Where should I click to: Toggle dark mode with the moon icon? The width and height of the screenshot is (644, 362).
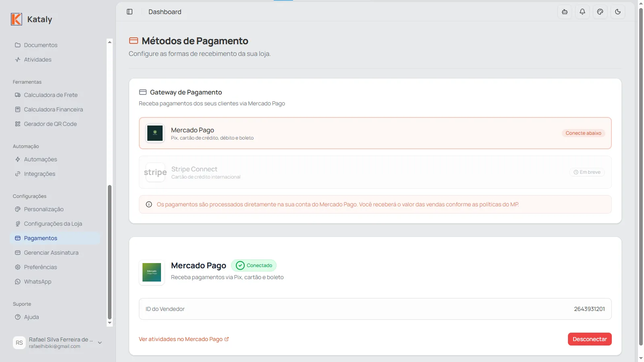click(618, 12)
